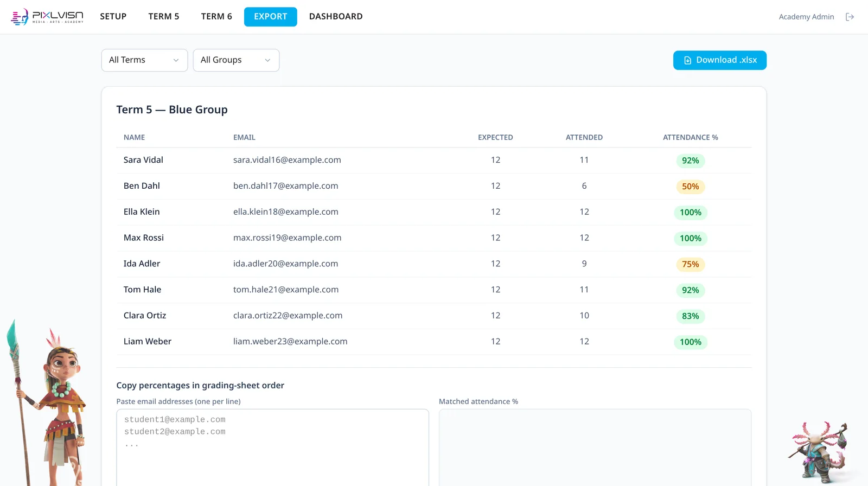Image resolution: width=868 pixels, height=486 pixels.
Task: Click the EMAIL column header
Action: pyautogui.click(x=244, y=138)
